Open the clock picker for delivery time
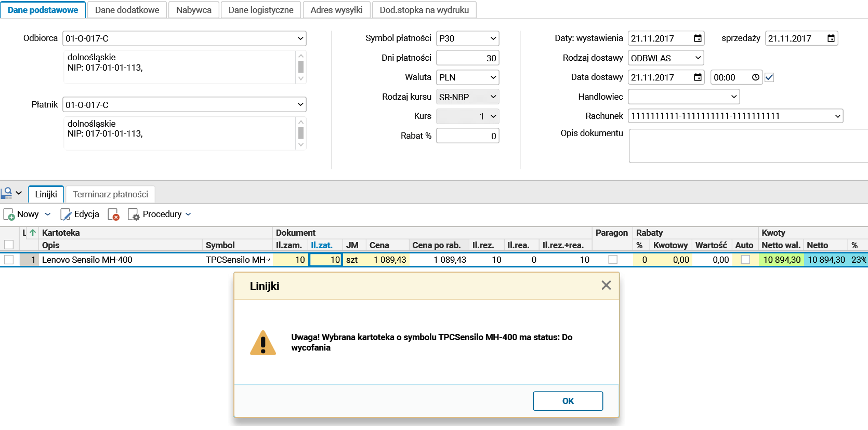The width and height of the screenshot is (868, 430). 756,77
